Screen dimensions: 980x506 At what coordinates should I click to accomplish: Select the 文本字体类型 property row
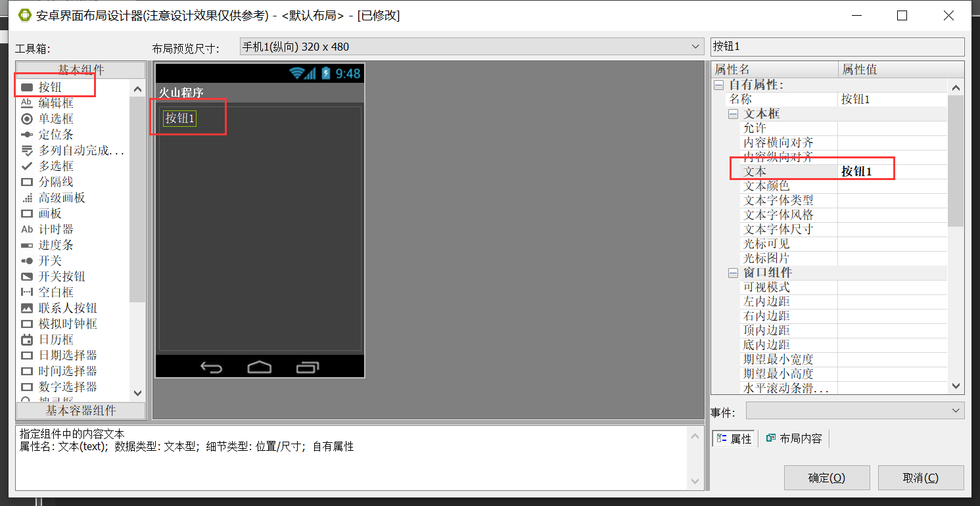tap(844, 200)
